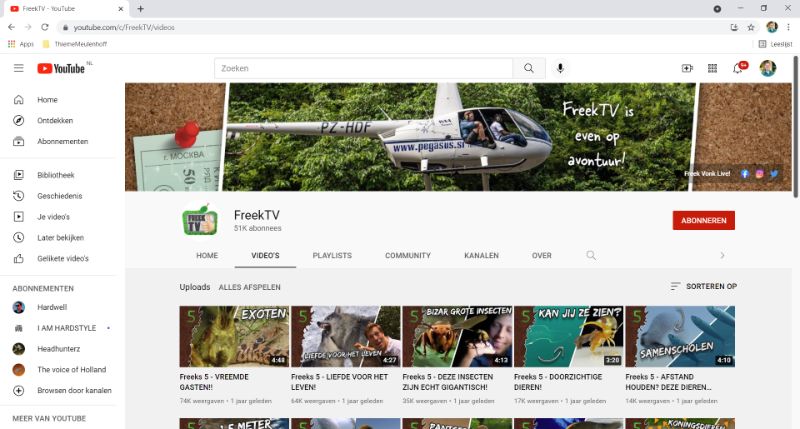Activate voice search microphone
The height and width of the screenshot is (429, 800).
(560, 68)
